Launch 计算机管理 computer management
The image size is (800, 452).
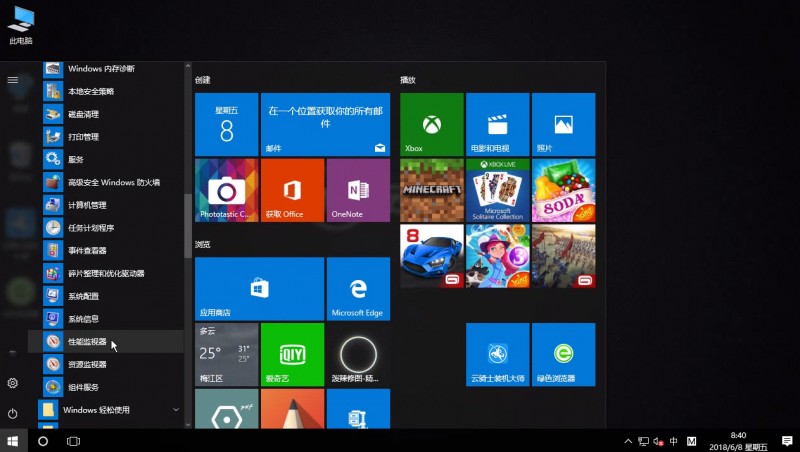point(106,205)
